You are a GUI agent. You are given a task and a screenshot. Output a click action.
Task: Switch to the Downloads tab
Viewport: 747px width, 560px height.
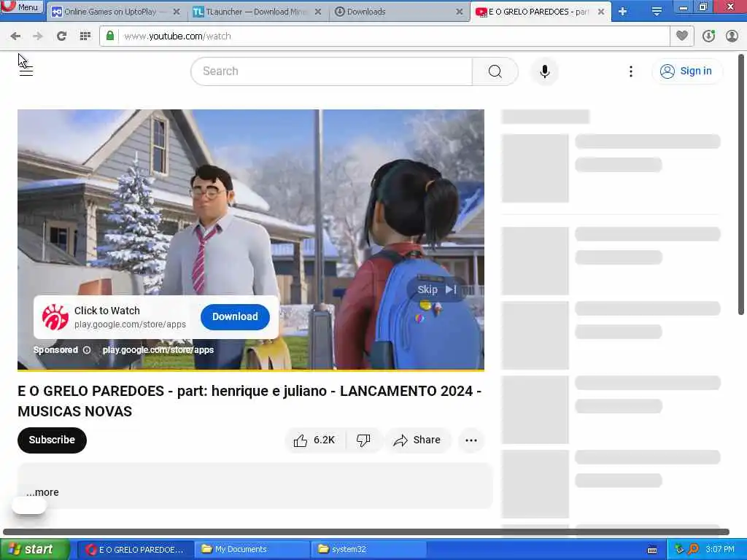[x=397, y=12]
